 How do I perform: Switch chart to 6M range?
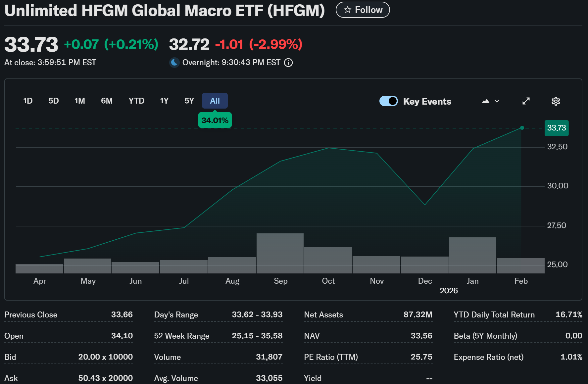(x=107, y=101)
